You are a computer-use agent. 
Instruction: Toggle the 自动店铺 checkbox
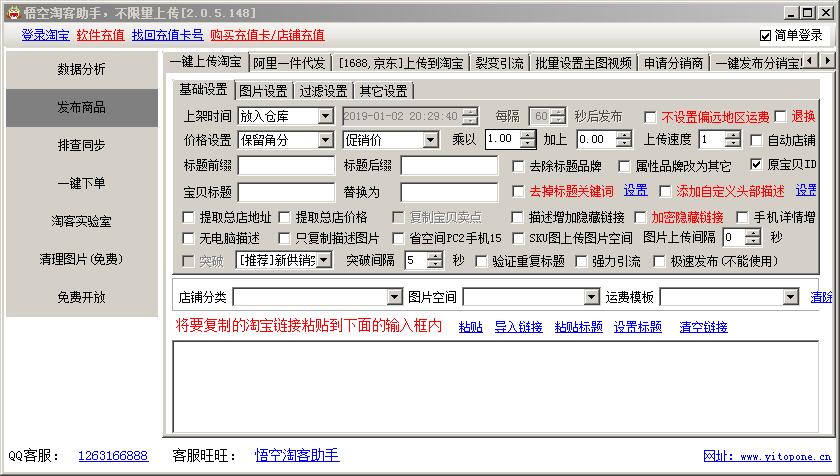(756, 140)
